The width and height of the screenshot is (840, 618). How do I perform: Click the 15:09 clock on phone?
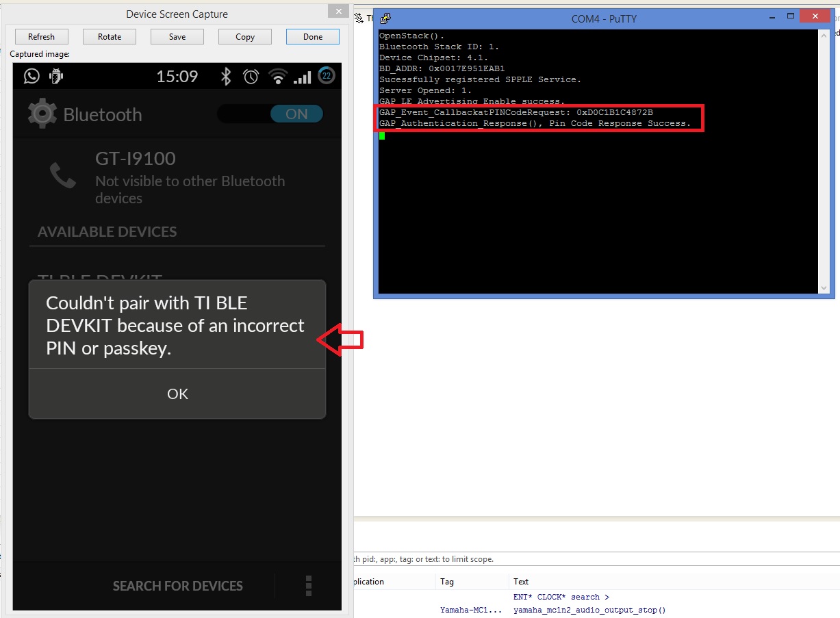[x=177, y=76]
